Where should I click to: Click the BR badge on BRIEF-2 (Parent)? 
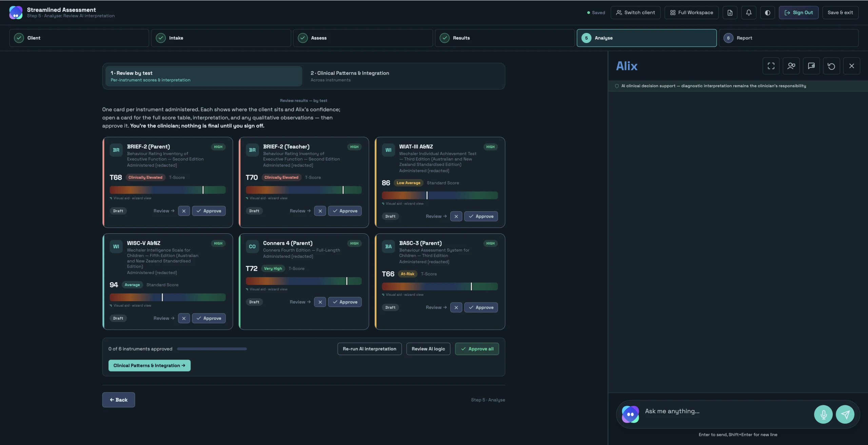(x=116, y=150)
